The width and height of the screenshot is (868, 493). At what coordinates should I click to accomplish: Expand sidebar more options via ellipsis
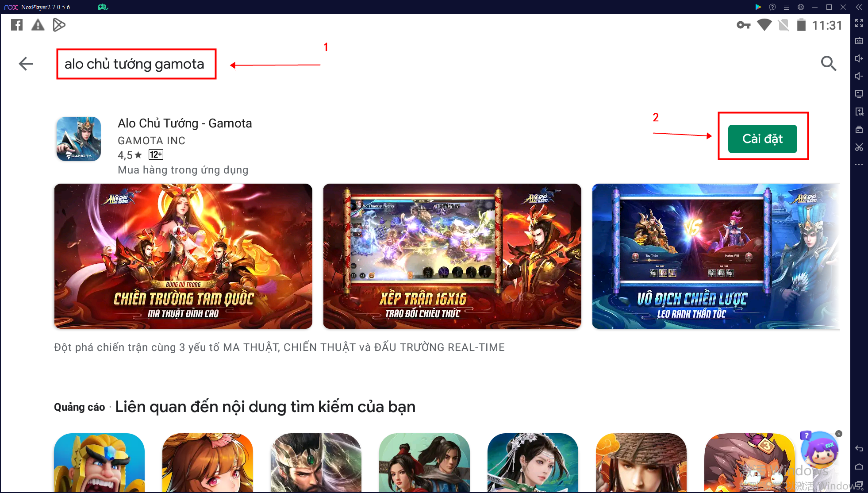(x=860, y=164)
